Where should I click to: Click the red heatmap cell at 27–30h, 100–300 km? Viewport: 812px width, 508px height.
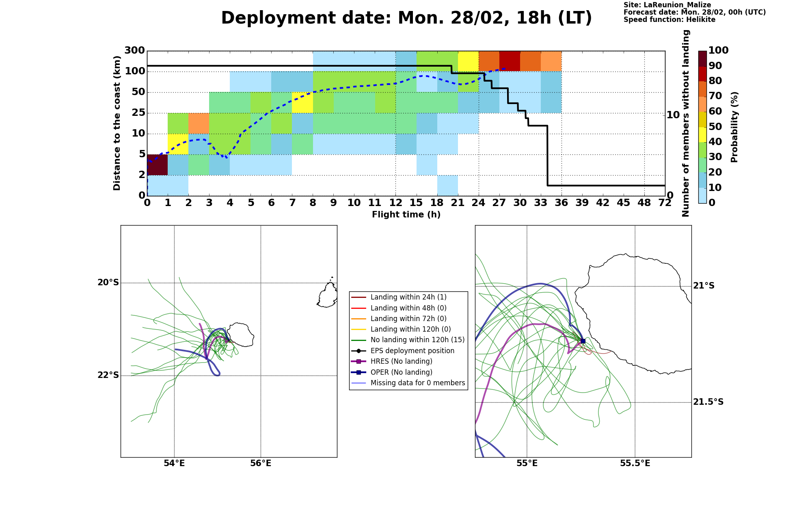(x=510, y=61)
